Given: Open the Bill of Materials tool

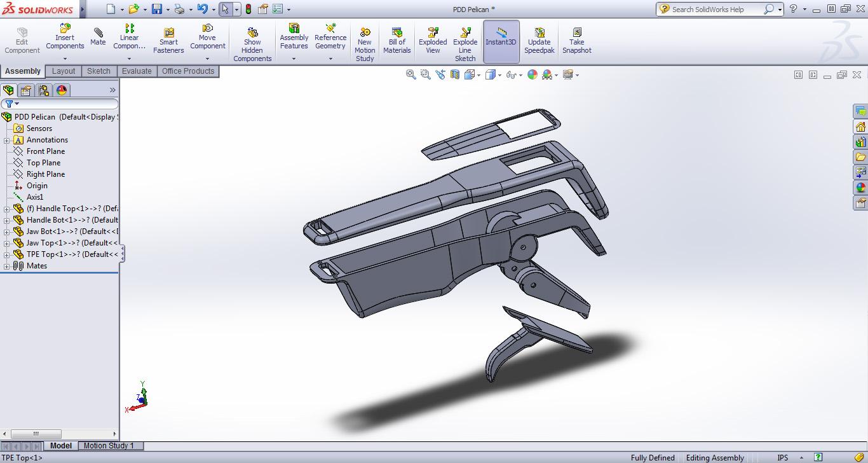Looking at the screenshot, I should [x=397, y=41].
